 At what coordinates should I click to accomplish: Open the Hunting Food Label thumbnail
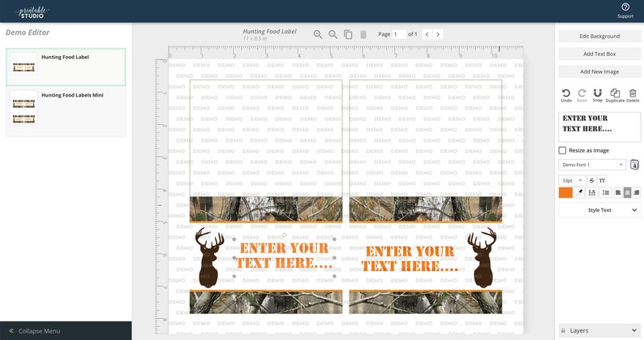click(24, 63)
